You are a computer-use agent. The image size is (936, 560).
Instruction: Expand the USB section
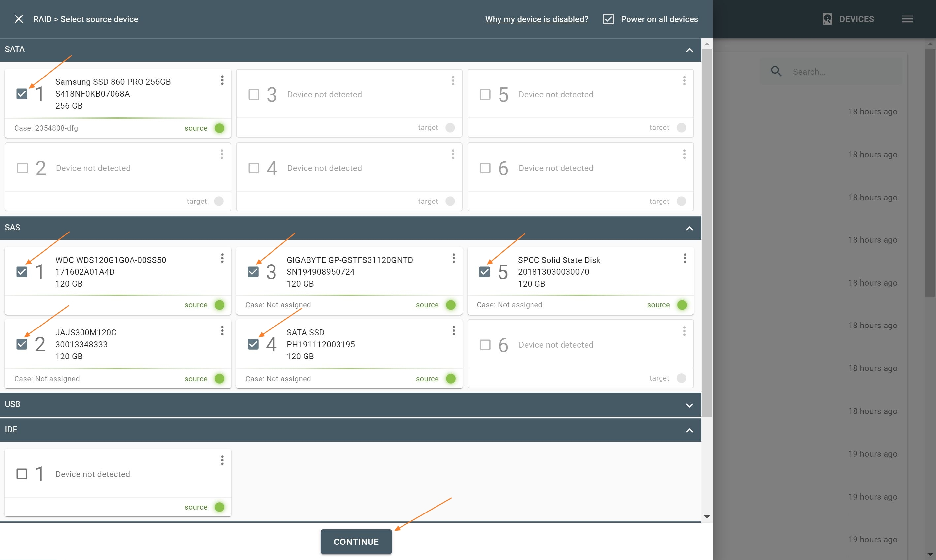[689, 405]
